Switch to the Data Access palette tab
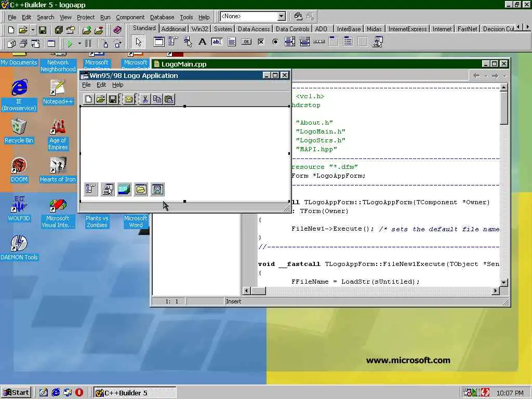The width and height of the screenshot is (532, 399). [x=254, y=29]
